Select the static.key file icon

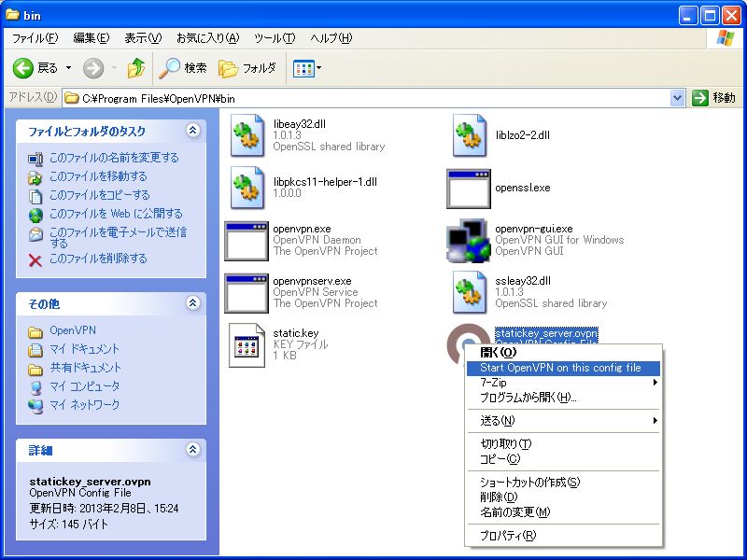[x=247, y=345]
